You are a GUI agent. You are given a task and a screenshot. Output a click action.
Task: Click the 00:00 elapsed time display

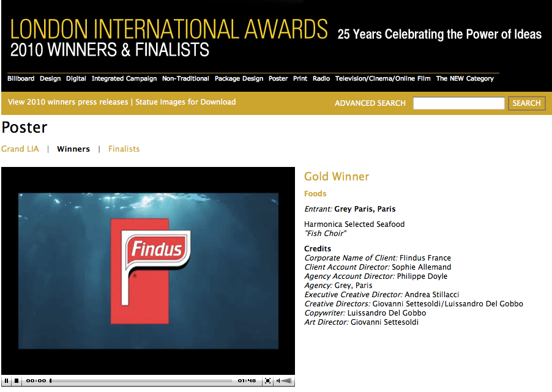click(36, 380)
